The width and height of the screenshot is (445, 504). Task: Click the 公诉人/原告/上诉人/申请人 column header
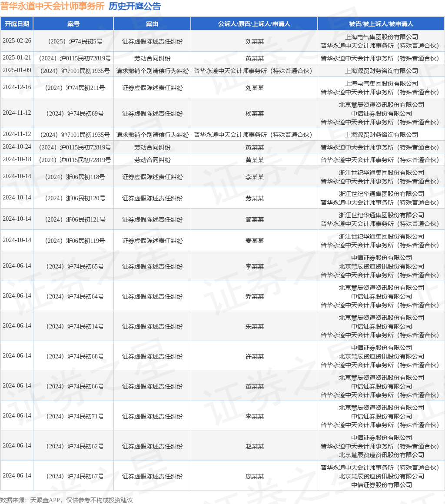tap(254, 24)
